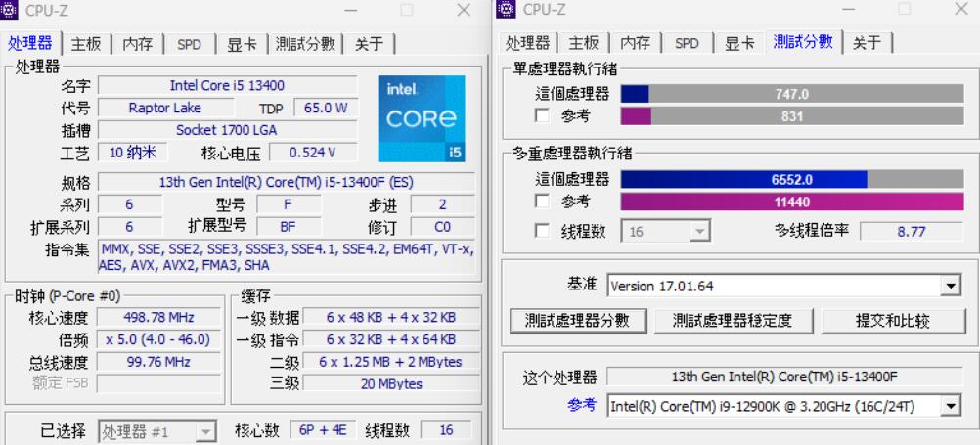This screenshot has height=445, width=980.
Task: Click the blue 参考 link label
Action: point(582,405)
